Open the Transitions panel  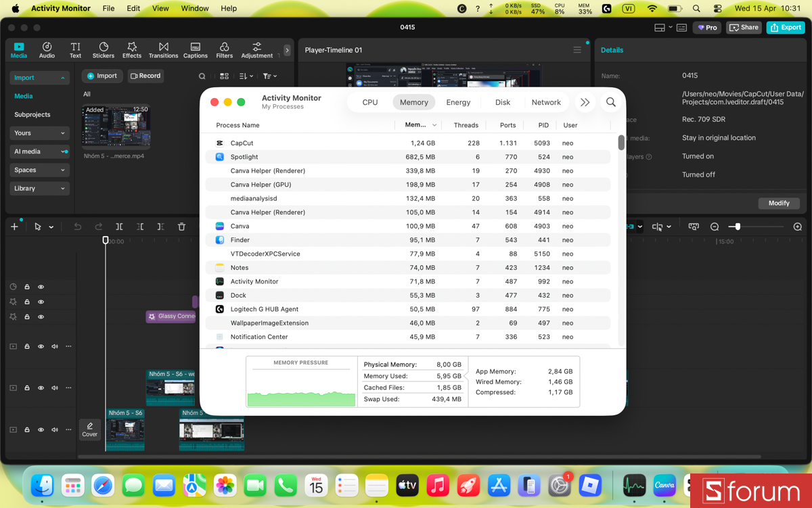pyautogui.click(x=163, y=49)
